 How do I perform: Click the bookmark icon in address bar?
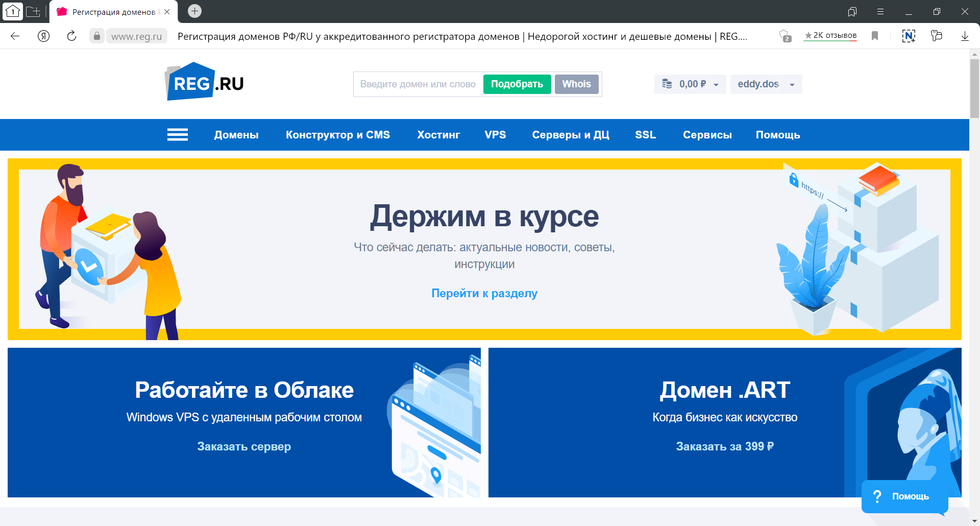(875, 36)
